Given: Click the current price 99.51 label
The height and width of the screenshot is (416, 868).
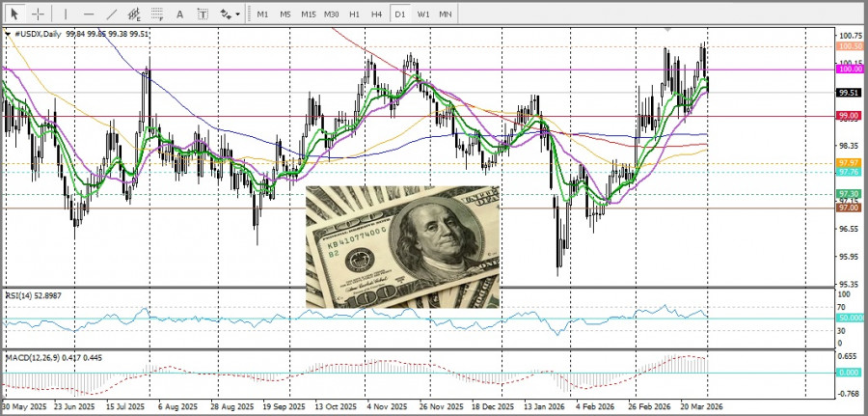Looking at the screenshot, I should pos(851,93).
